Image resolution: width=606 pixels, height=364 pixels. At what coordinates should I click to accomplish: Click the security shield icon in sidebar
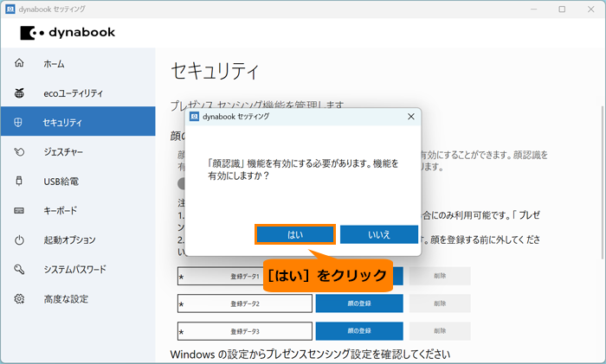(18, 123)
